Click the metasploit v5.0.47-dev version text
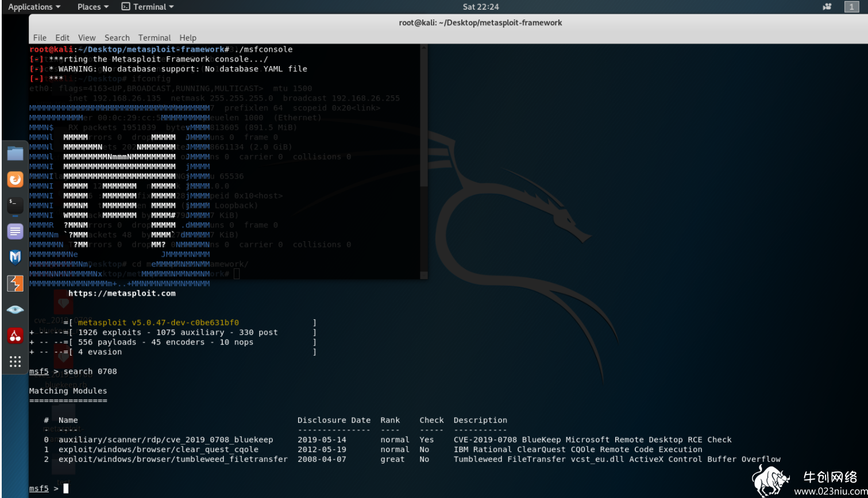The height and width of the screenshot is (498, 868). 159,322
